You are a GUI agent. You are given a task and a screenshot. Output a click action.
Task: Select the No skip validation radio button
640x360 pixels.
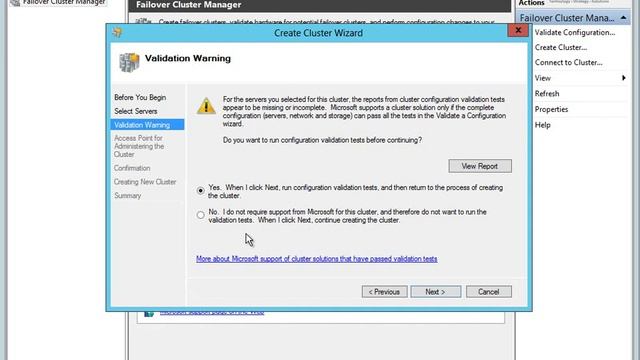pyautogui.click(x=200, y=215)
